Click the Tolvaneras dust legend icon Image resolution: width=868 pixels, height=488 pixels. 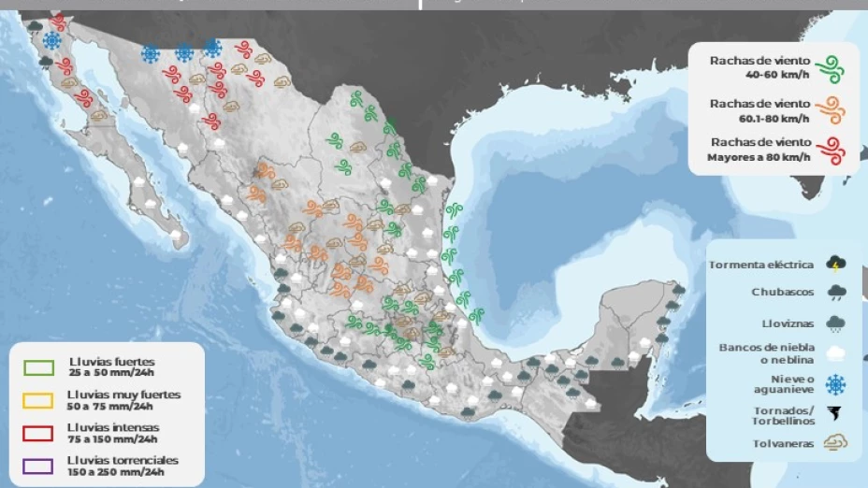coord(835,442)
